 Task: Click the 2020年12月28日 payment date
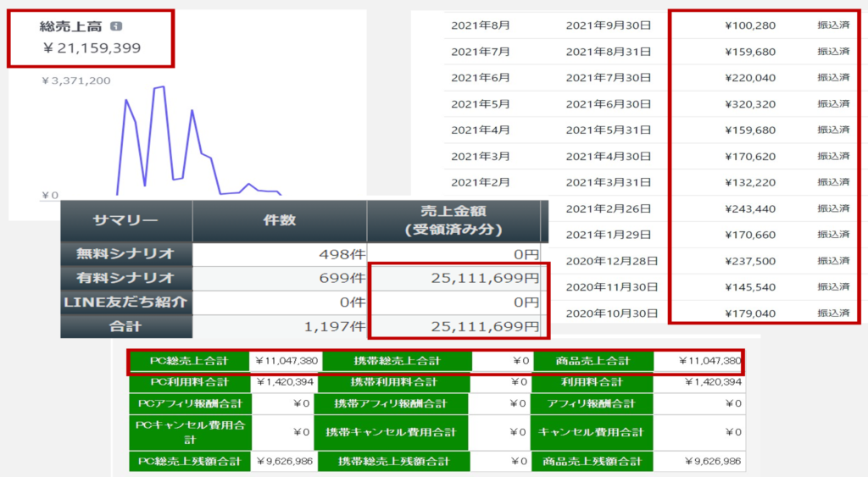[x=611, y=261]
